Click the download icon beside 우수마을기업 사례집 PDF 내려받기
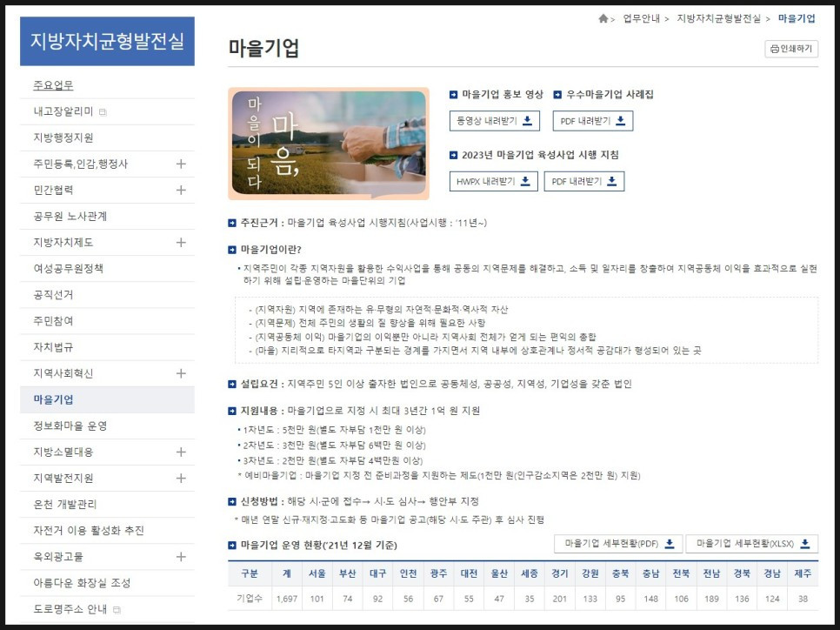The image size is (840, 630). pos(621,121)
